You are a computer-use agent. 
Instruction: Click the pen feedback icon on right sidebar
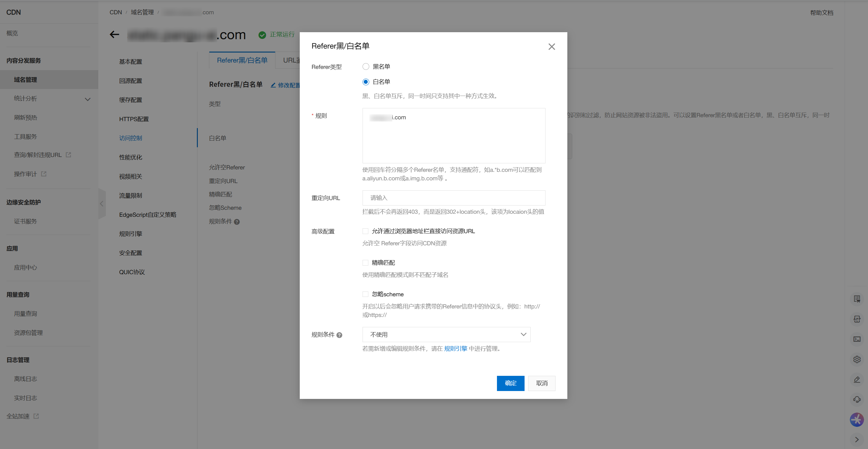coord(857,379)
